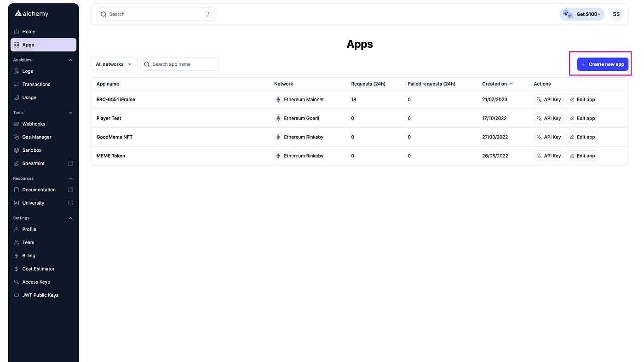This screenshot has width=644, height=362.
Task: Click the date 21/07/2023
Action: (494, 99)
